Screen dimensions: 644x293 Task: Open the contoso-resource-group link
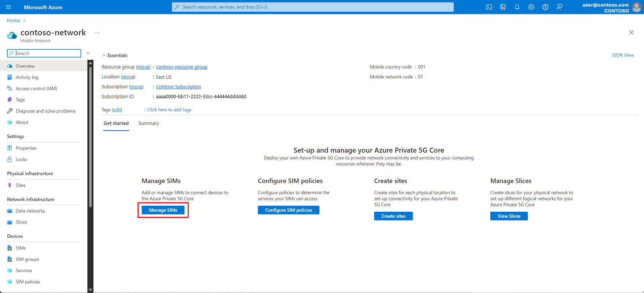click(x=182, y=67)
